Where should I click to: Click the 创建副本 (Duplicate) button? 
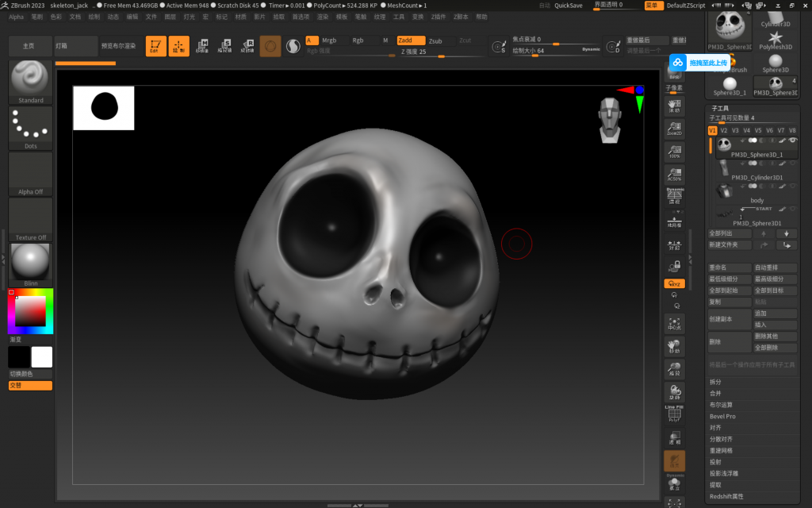[x=730, y=319]
